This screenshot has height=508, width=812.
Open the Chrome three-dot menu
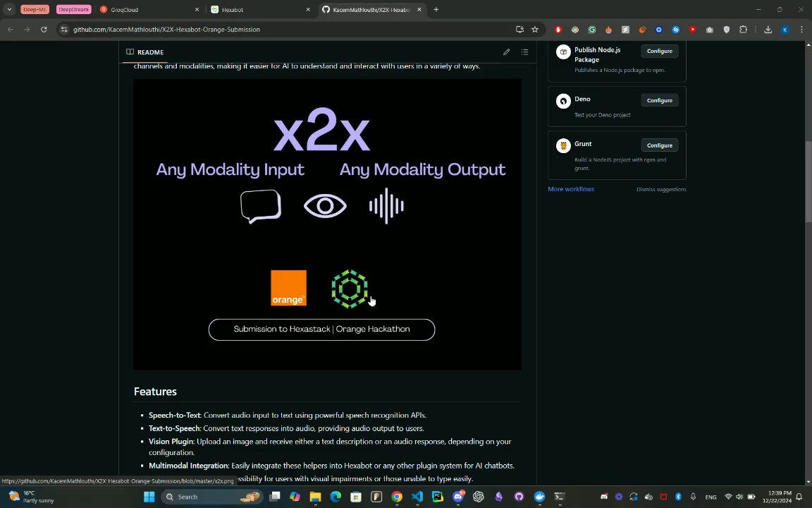801,30
